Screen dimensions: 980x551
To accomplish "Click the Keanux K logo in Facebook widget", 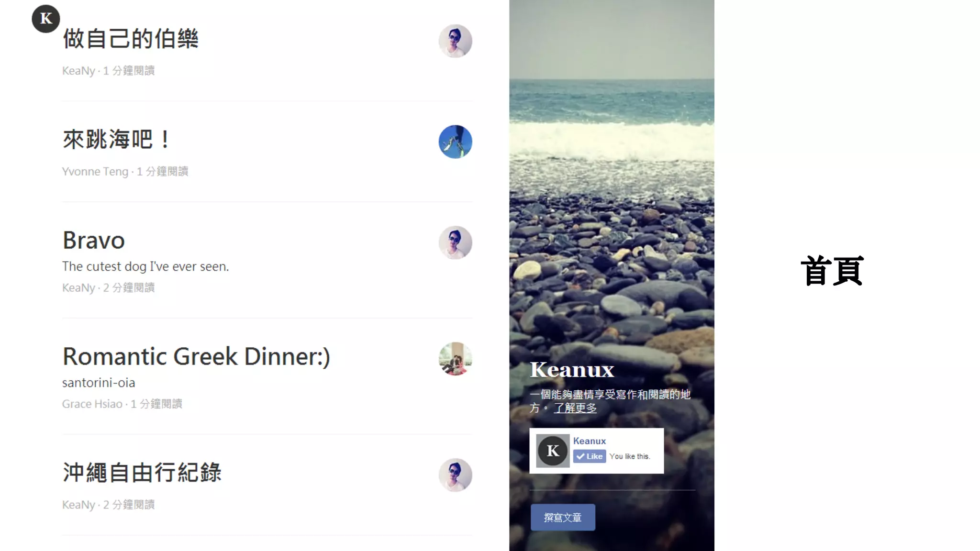I will coord(553,451).
